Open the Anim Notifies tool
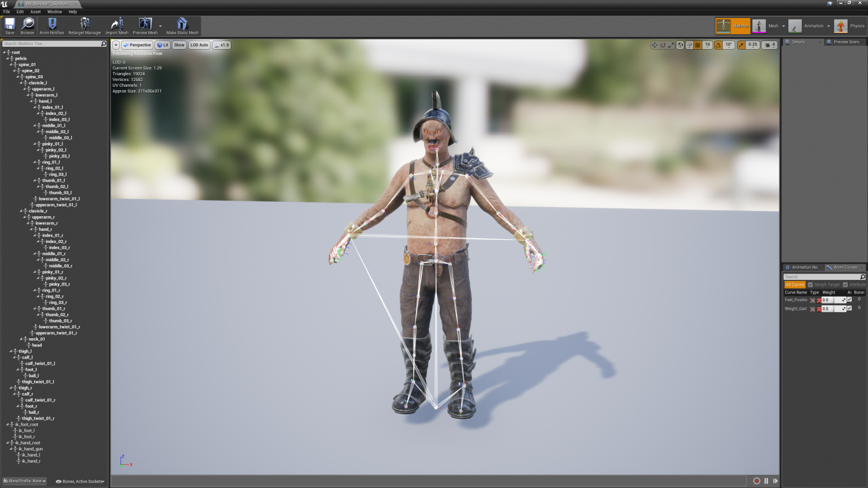This screenshot has width=868, height=488. (52, 25)
